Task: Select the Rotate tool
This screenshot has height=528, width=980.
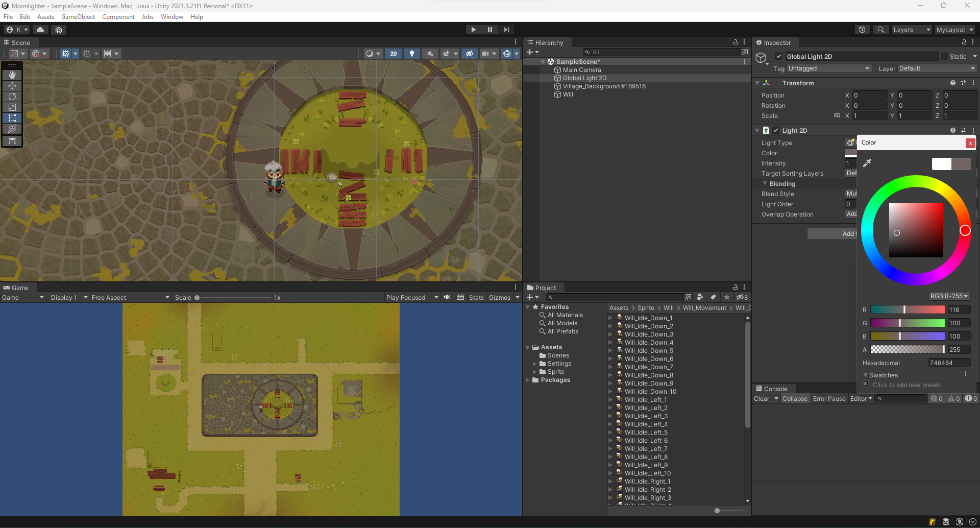Action: pyautogui.click(x=12, y=97)
